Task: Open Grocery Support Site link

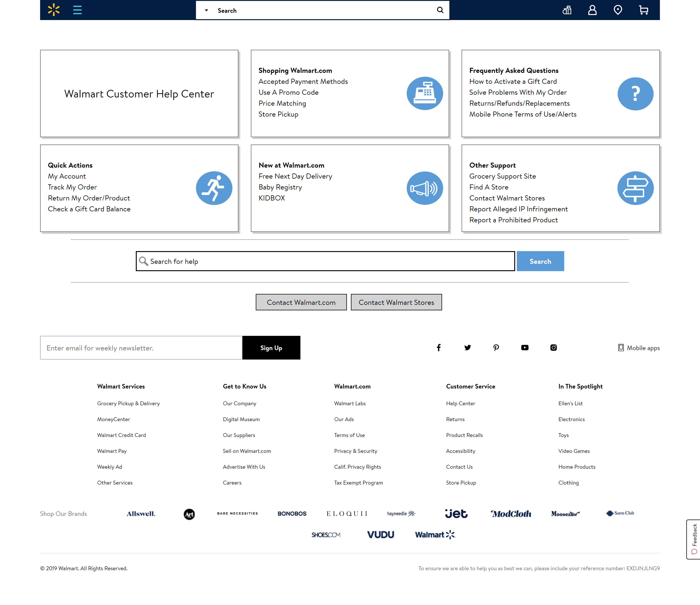Action: click(502, 176)
